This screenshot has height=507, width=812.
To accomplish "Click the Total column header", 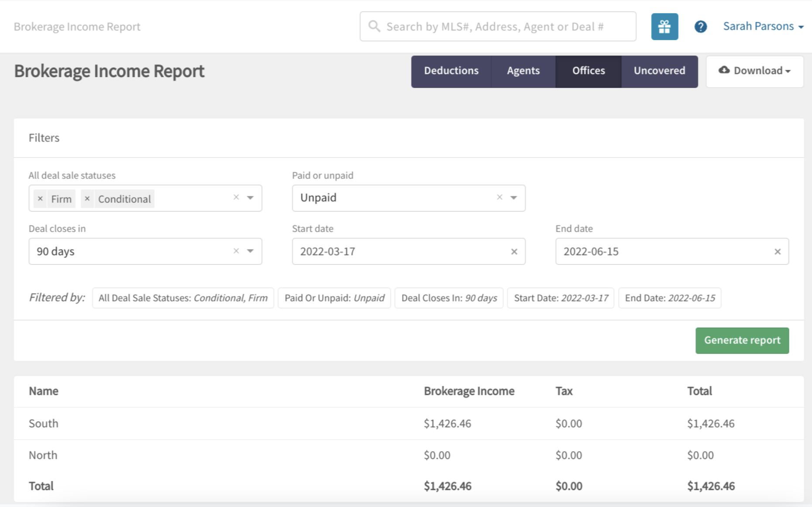I will pyautogui.click(x=699, y=391).
